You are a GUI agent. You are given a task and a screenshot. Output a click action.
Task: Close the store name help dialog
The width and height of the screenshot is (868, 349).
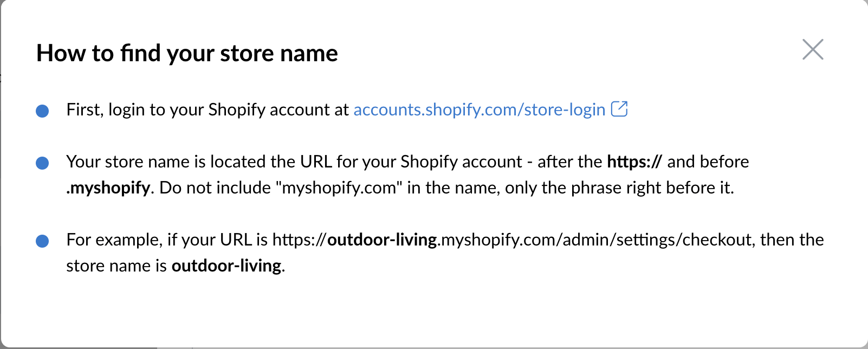[813, 50]
